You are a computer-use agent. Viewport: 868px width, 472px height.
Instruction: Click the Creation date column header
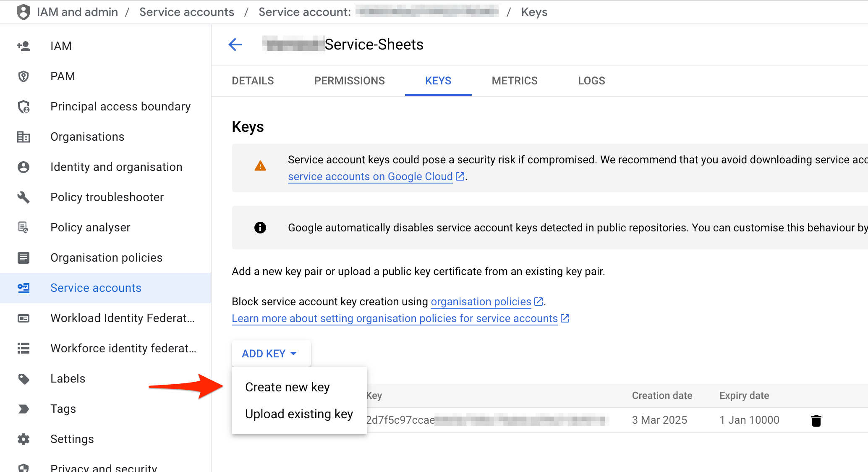pyautogui.click(x=662, y=396)
